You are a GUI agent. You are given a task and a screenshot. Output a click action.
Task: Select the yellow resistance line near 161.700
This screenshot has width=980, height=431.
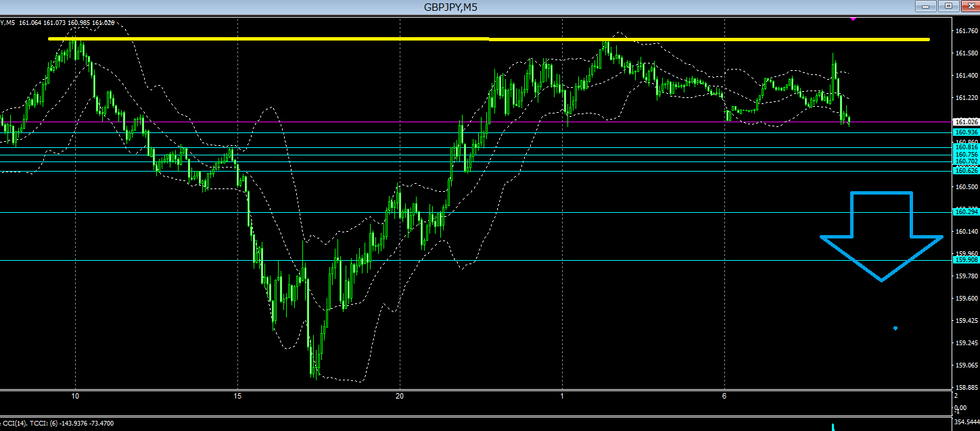488,39
